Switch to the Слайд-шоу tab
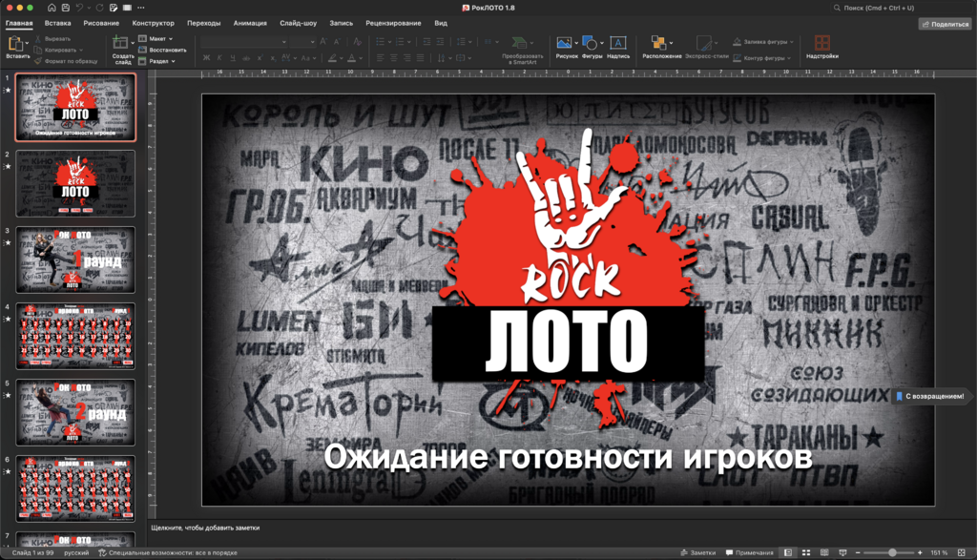The width and height of the screenshot is (977, 560). click(x=298, y=23)
